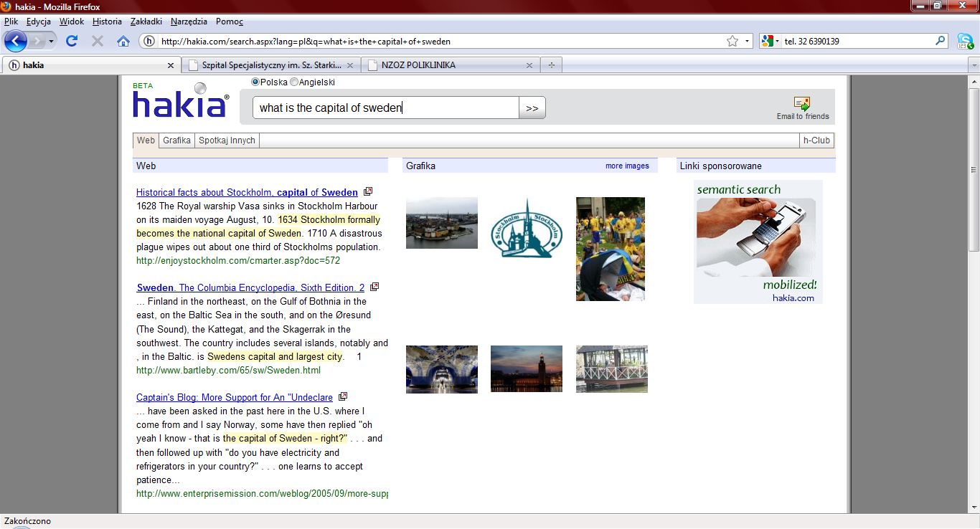Open the back/forward history dropdown arrow
The image size is (980, 529).
[x=52, y=42]
